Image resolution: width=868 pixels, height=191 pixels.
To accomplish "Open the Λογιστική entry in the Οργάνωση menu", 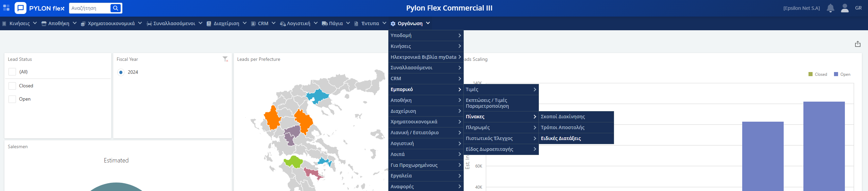I will 426,143.
